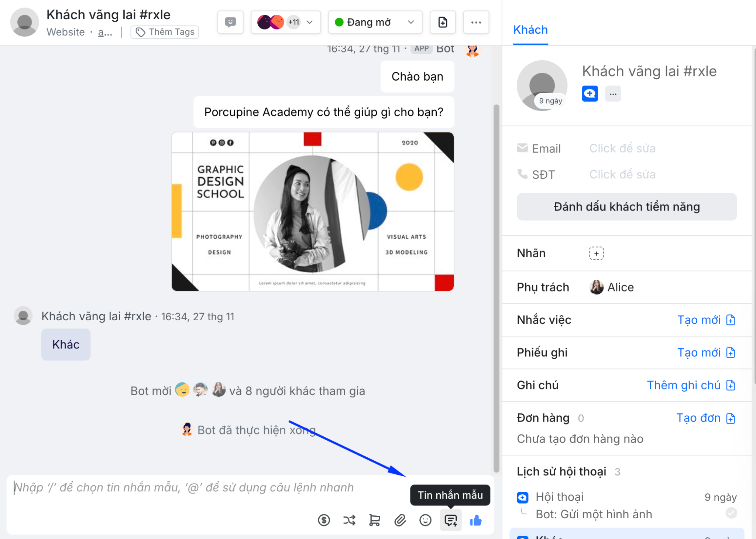Click the new note document icon in header

click(443, 22)
